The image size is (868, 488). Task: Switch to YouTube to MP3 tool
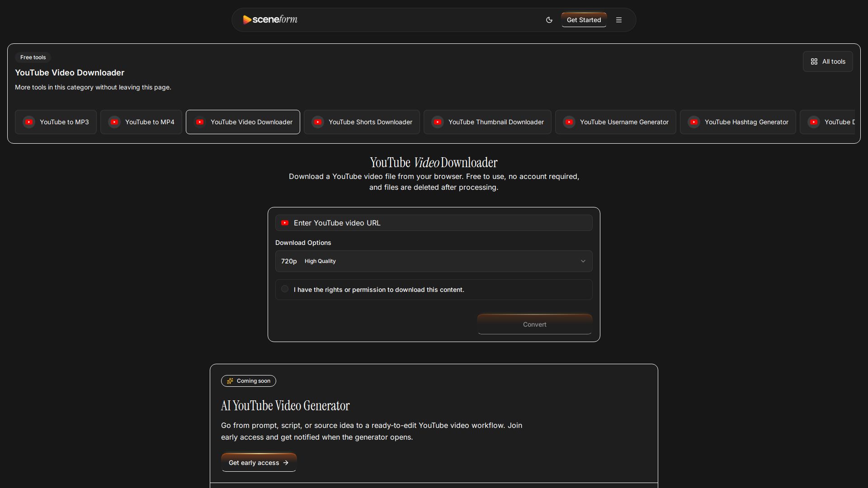[56, 122]
